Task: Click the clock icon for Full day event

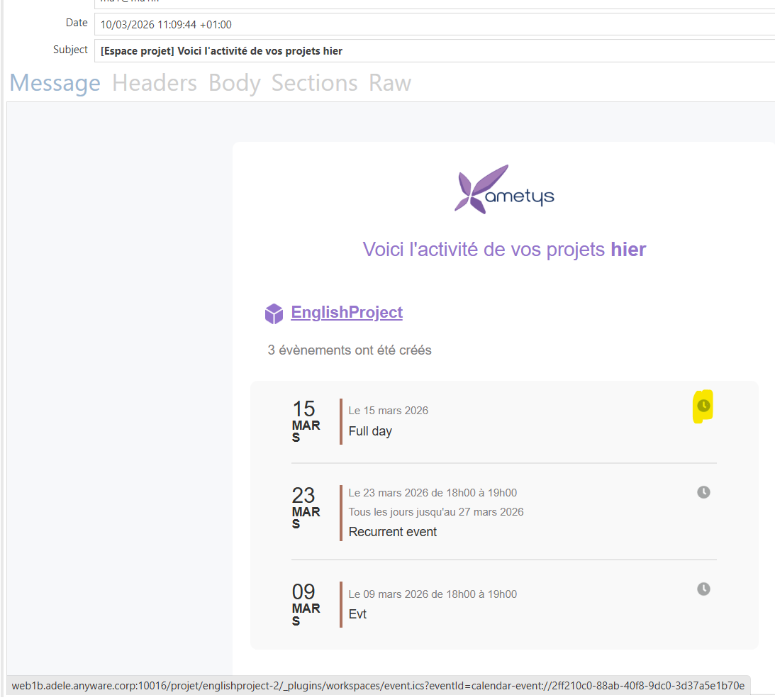Action: pos(703,406)
